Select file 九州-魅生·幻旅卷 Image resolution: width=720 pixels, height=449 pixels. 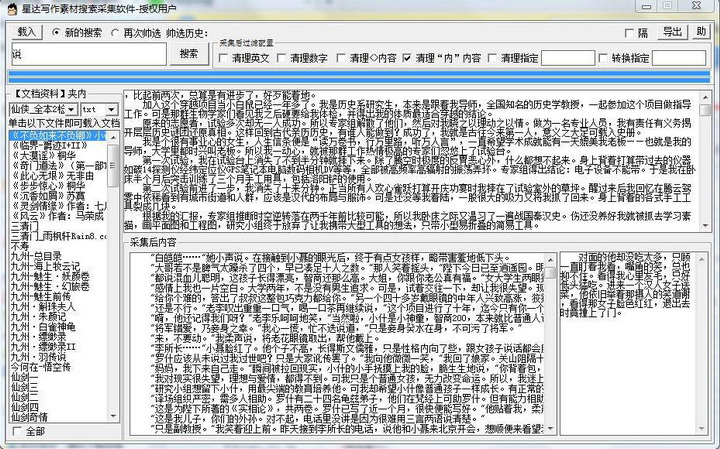[58, 286]
